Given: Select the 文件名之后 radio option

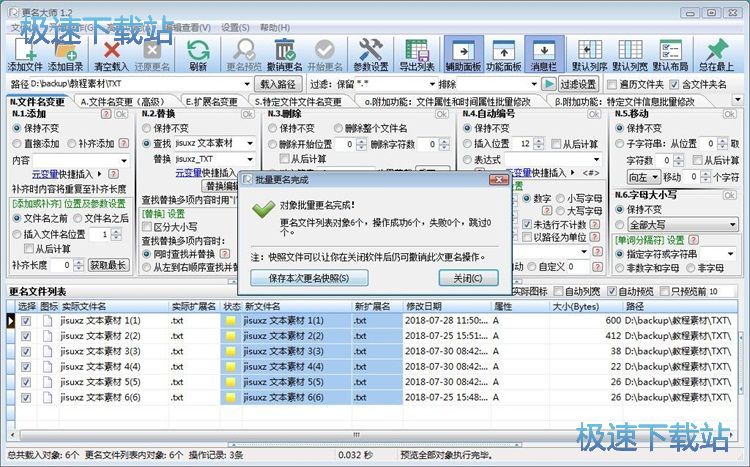Looking at the screenshot, I should 77,218.
